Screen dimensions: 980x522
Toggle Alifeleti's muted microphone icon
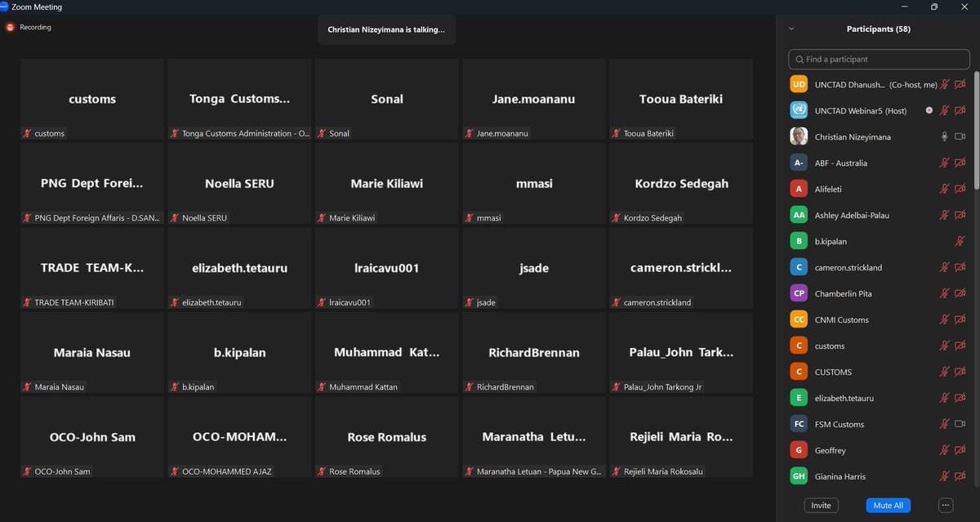(x=945, y=189)
